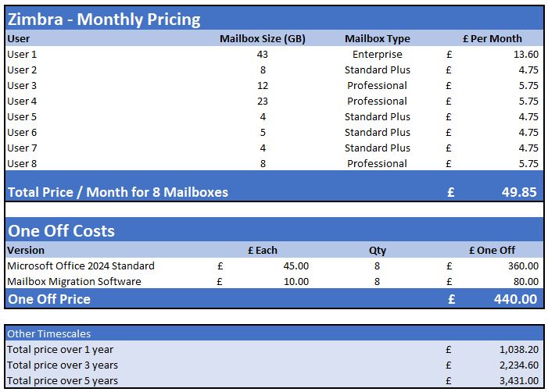Select the 45.00 each price cell
548x392 pixels.
pos(296,266)
